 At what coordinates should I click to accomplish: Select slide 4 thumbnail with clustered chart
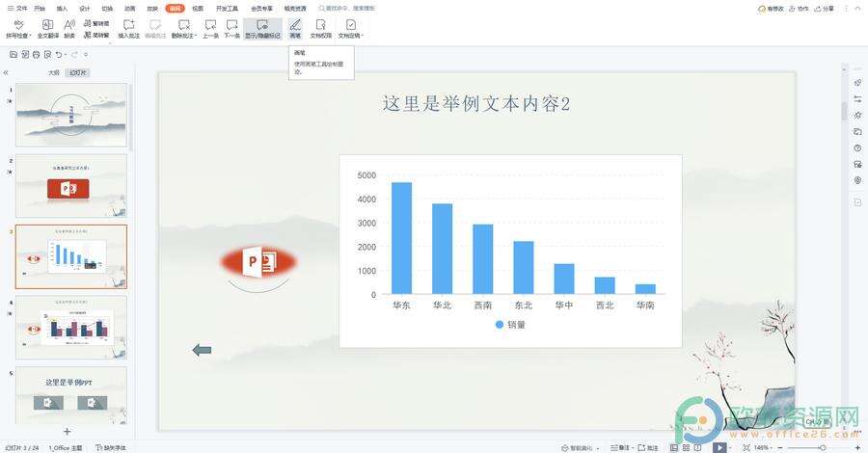[x=71, y=328]
